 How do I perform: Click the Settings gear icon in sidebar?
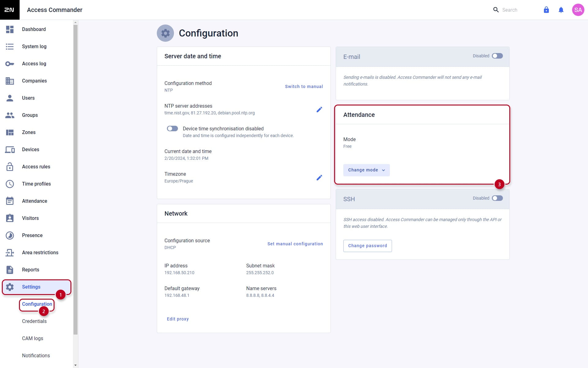coord(10,287)
